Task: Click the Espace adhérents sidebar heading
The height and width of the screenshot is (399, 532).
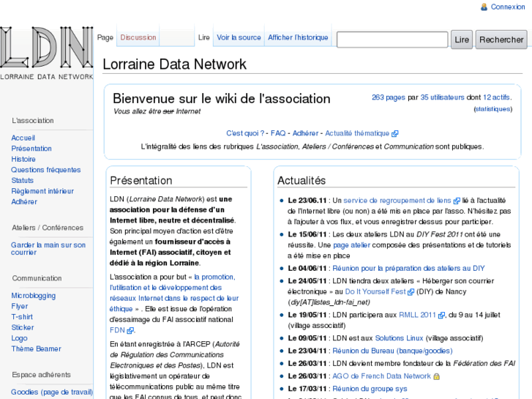Action: tap(42, 375)
